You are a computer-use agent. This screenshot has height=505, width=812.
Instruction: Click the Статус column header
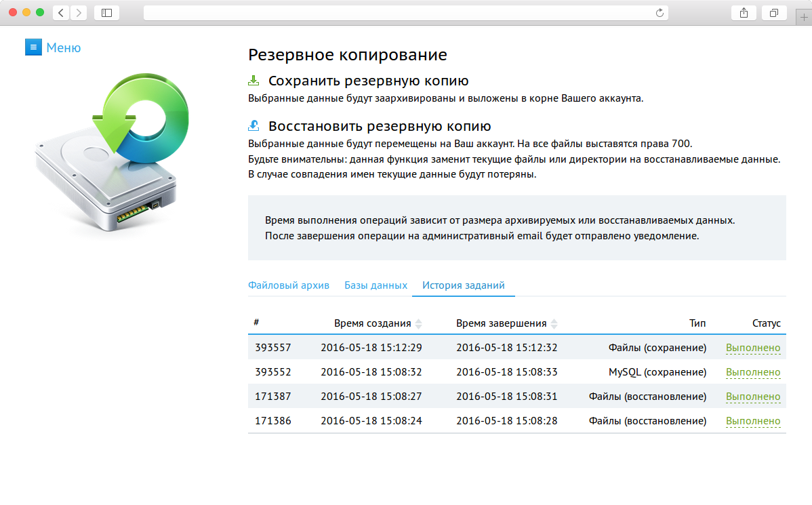(x=767, y=323)
